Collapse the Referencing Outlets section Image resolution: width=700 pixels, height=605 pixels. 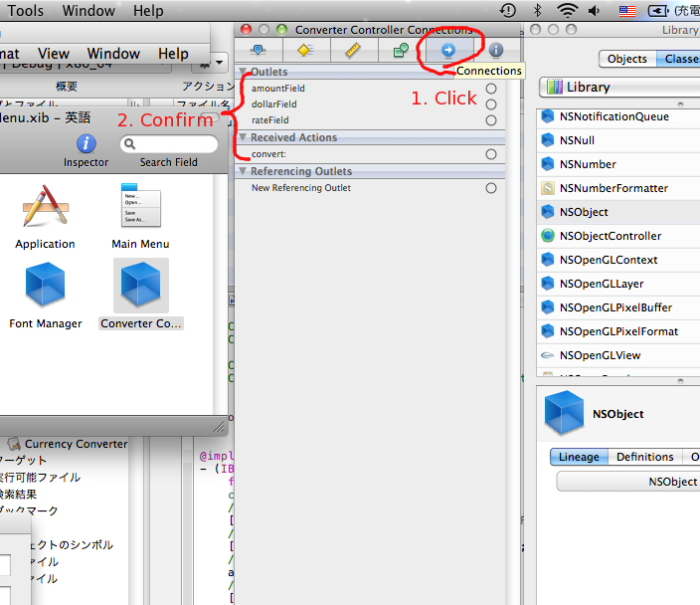244,171
